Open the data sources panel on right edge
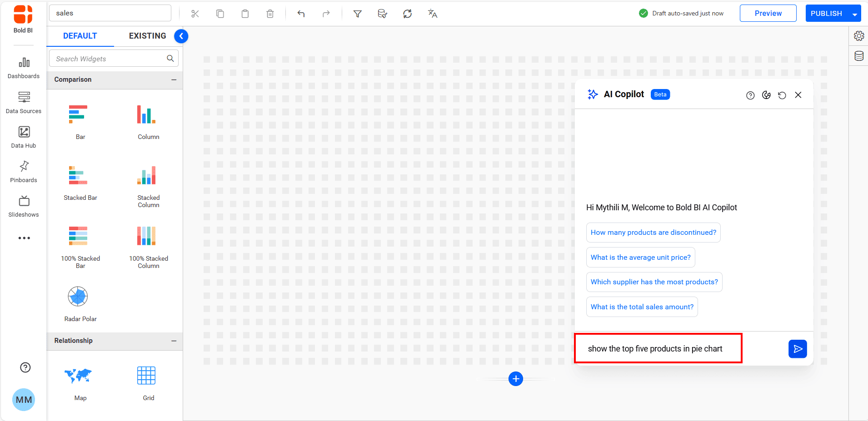This screenshot has width=868, height=421. coord(859,56)
